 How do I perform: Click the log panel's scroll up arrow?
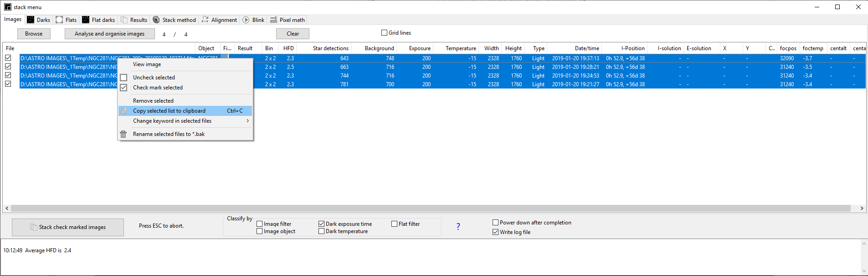click(863, 244)
